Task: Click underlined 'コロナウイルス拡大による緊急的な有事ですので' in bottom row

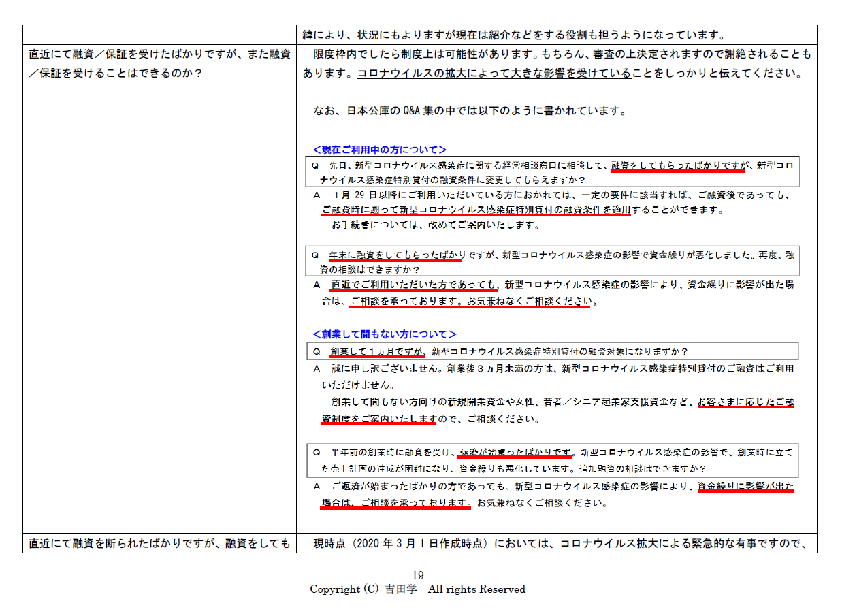Action: pyautogui.click(x=685, y=543)
